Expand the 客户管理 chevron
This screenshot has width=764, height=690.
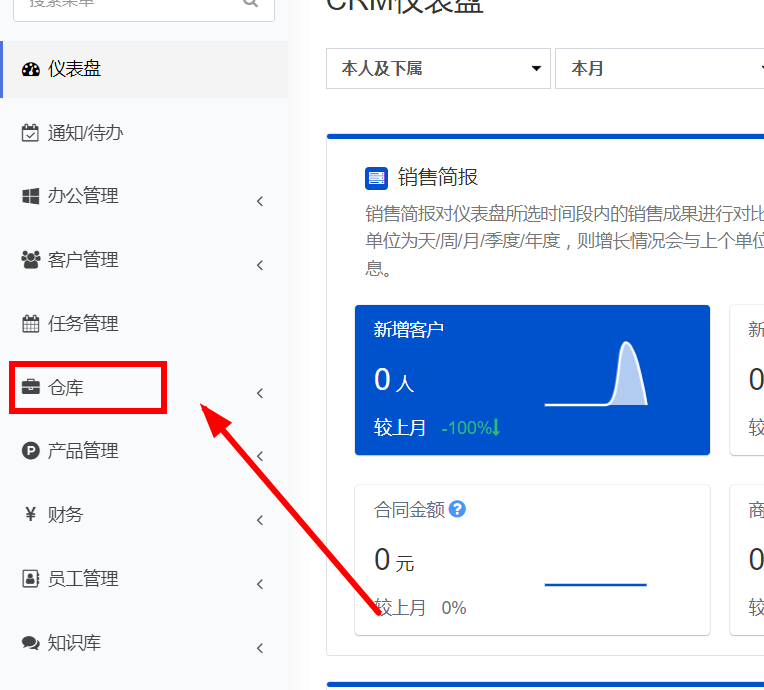(260, 265)
